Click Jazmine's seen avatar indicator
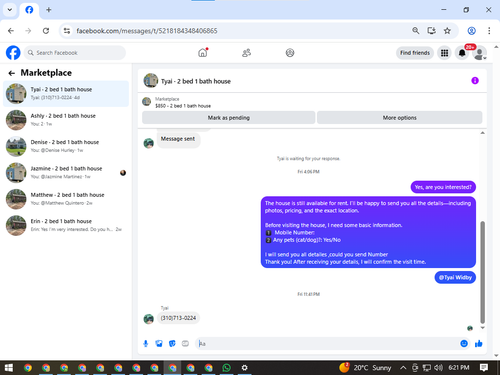The image size is (500, 375). pos(123,173)
